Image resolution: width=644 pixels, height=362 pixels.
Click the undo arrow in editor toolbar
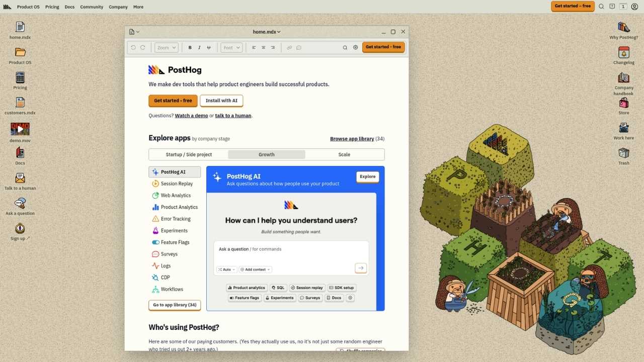coord(133,47)
